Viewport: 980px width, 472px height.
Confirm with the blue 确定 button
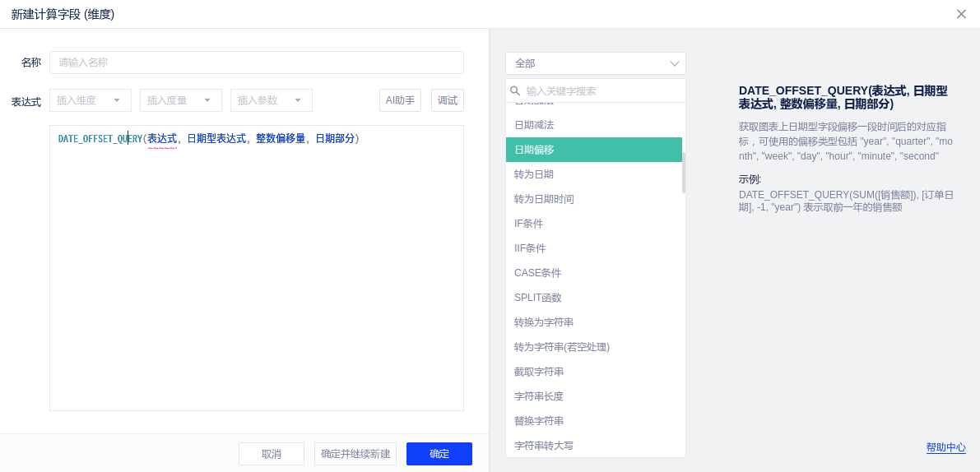point(439,454)
